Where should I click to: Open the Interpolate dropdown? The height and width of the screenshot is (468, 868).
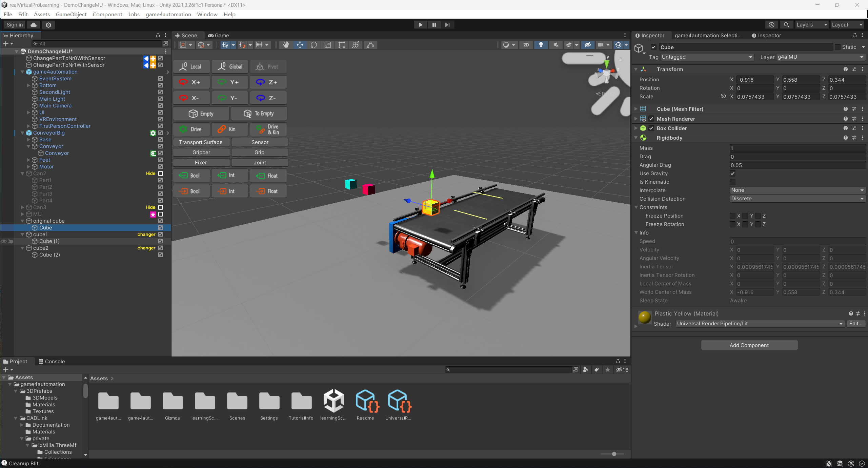click(x=798, y=190)
